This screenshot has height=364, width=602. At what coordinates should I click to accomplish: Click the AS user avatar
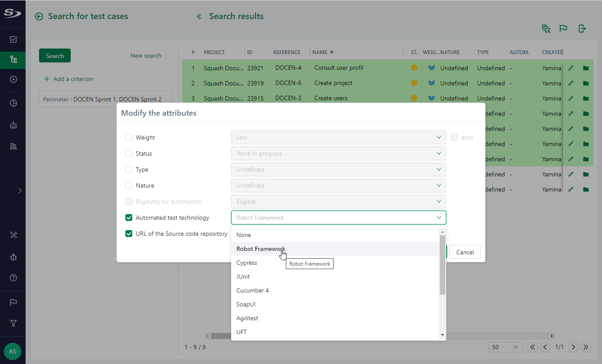click(13, 351)
